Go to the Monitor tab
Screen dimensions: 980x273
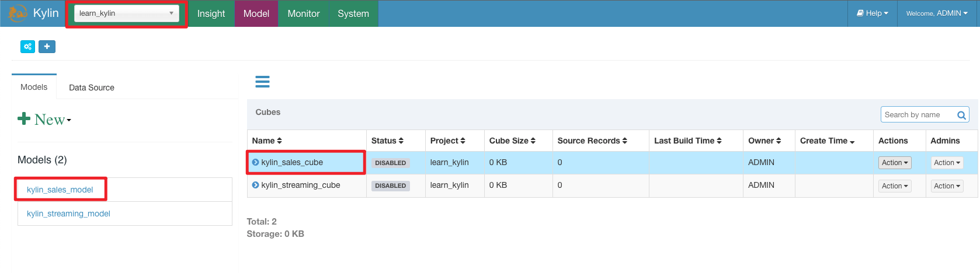(x=303, y=13)
